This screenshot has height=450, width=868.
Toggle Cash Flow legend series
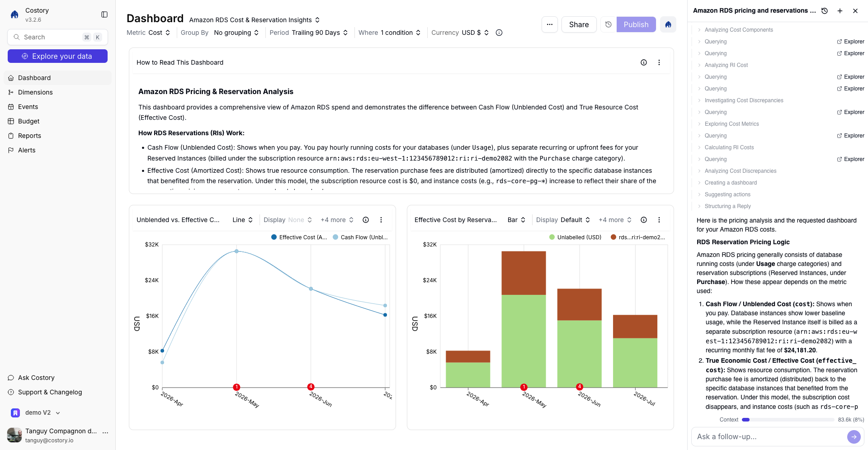(x=360, y=237)
